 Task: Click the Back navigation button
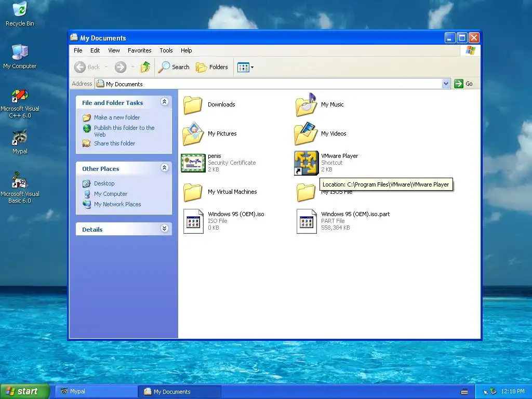(x=87, y=67)
